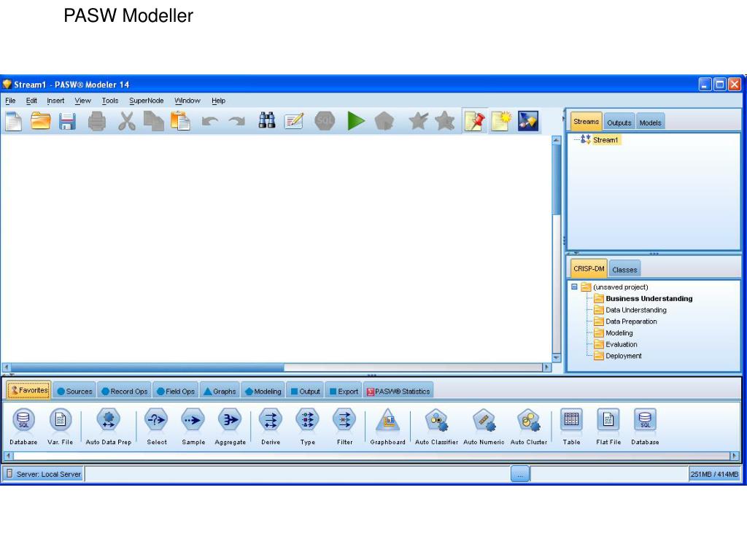Click the canvas horizontal scrollbar right arrow

547,367
